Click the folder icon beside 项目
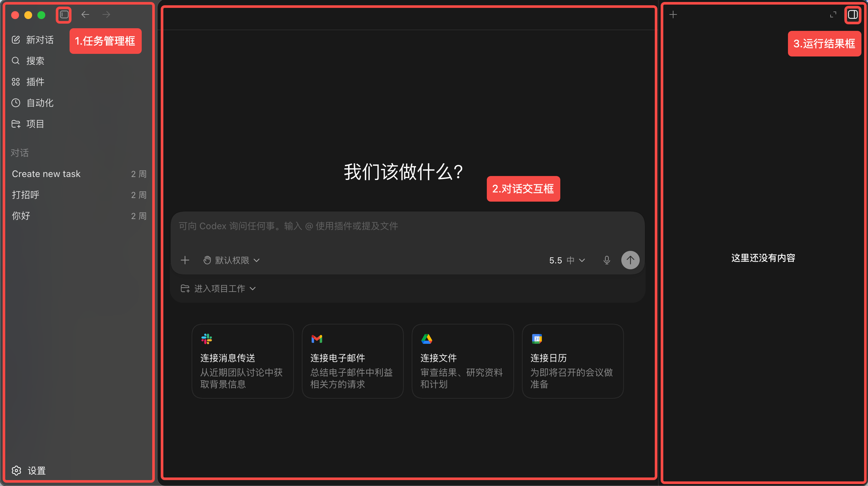Image resolution: width=868 pixels, height=486 pixels. click(x=16, y=124)
